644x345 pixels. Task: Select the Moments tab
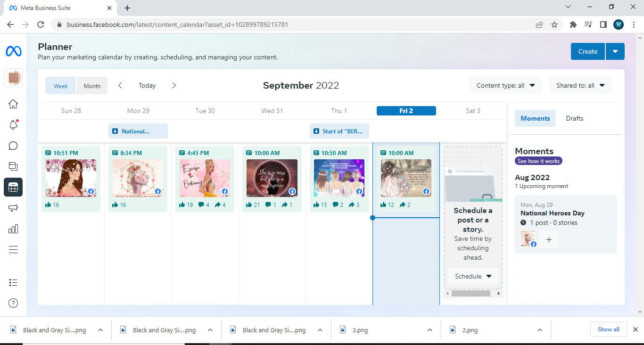[535, 118]
